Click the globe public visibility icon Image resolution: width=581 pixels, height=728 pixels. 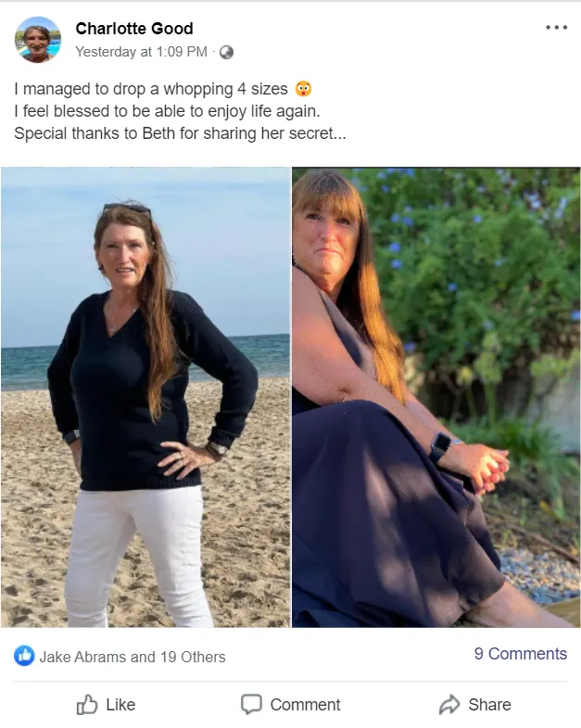click(226, 53)
